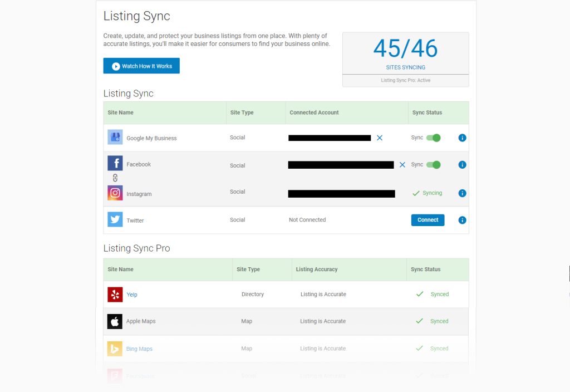570x392 pixels.
Task: Click the link icon between Facebook and Instagram
Action: (115, 178)
